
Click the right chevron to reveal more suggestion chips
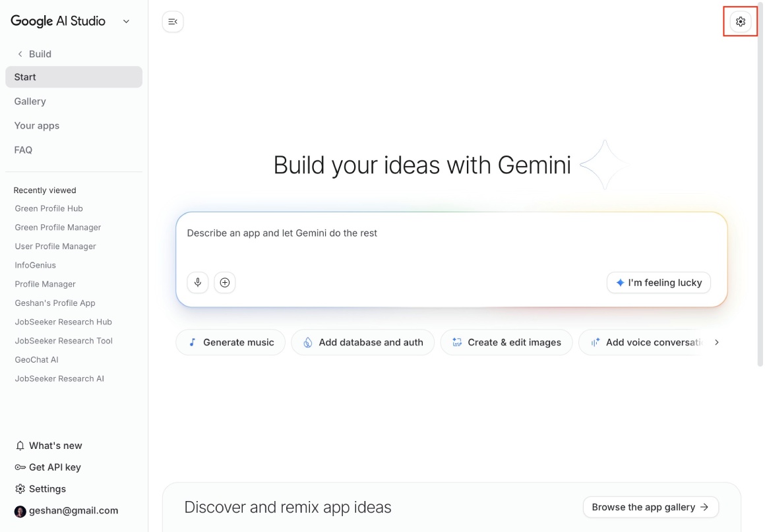(x=716, y=342)
